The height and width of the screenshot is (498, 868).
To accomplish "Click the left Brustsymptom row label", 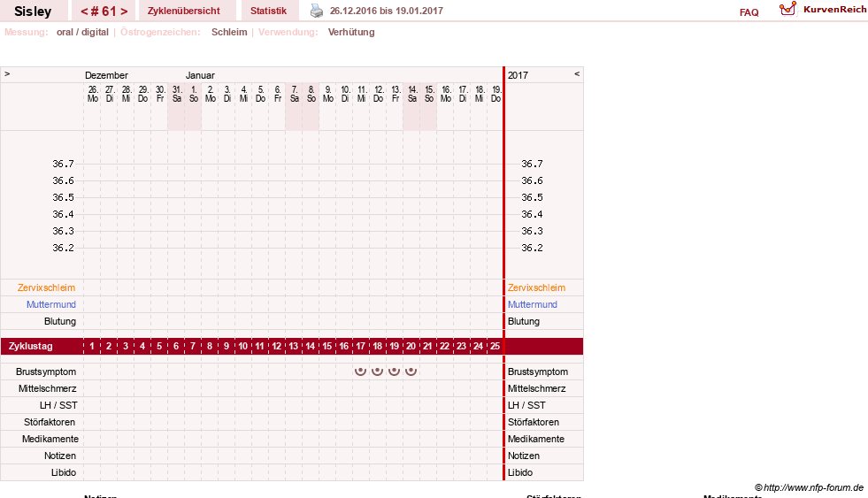I will tap(46, 372).
